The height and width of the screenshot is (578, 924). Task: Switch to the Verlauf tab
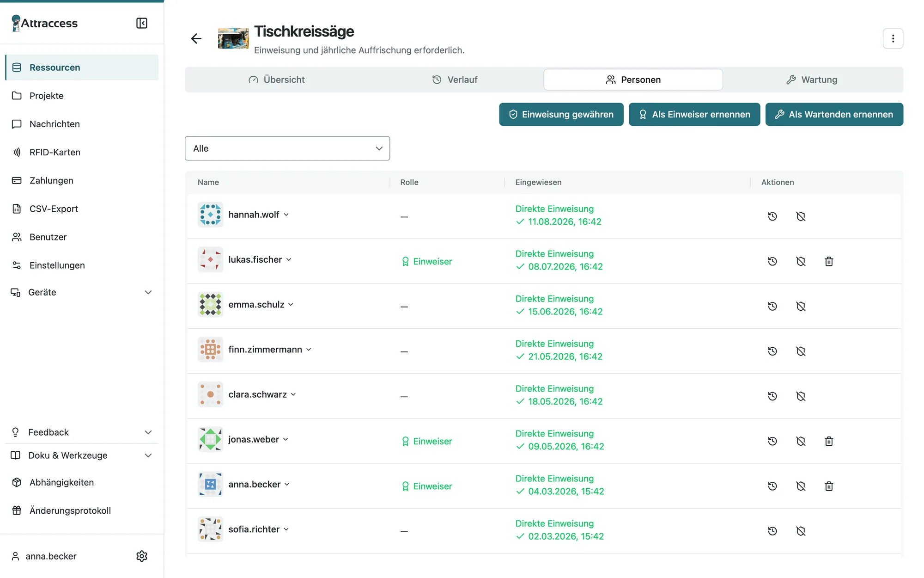pyautogui.click(x=455, y=80)
